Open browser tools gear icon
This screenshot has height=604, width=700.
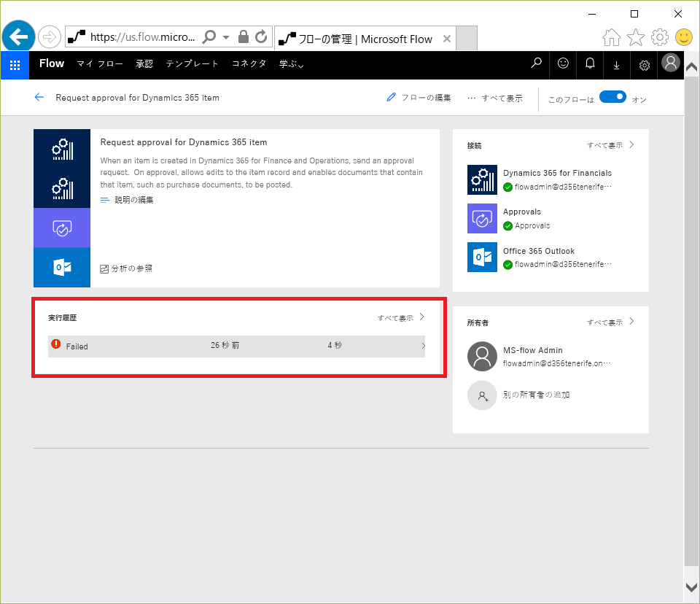pos(660,37)
